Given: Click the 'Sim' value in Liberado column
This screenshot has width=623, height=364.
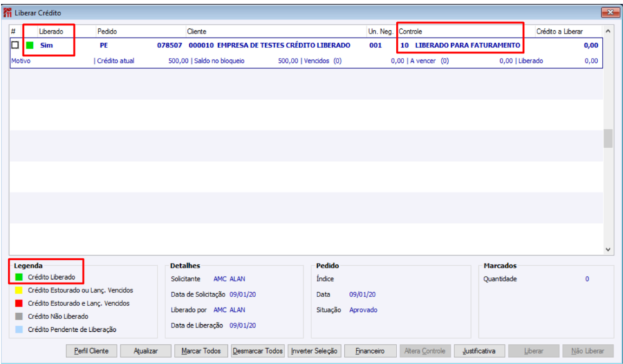Looking at the screenshot, I should 46,45.
